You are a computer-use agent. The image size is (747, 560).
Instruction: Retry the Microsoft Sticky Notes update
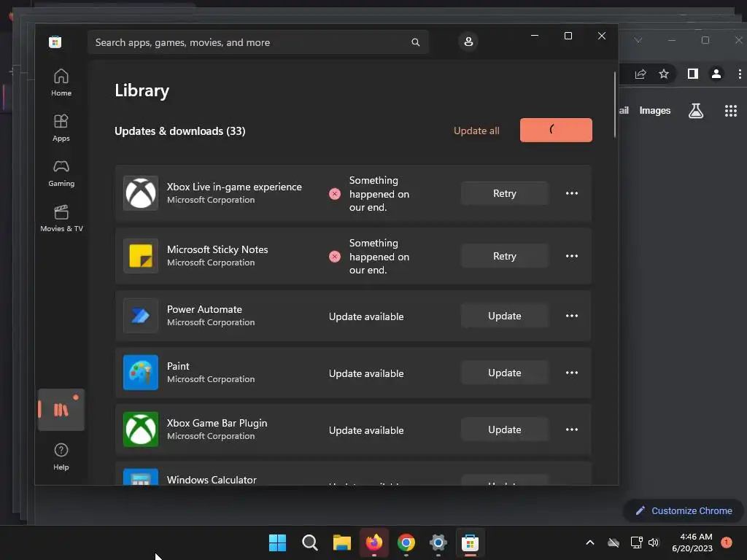click(505, 256)
